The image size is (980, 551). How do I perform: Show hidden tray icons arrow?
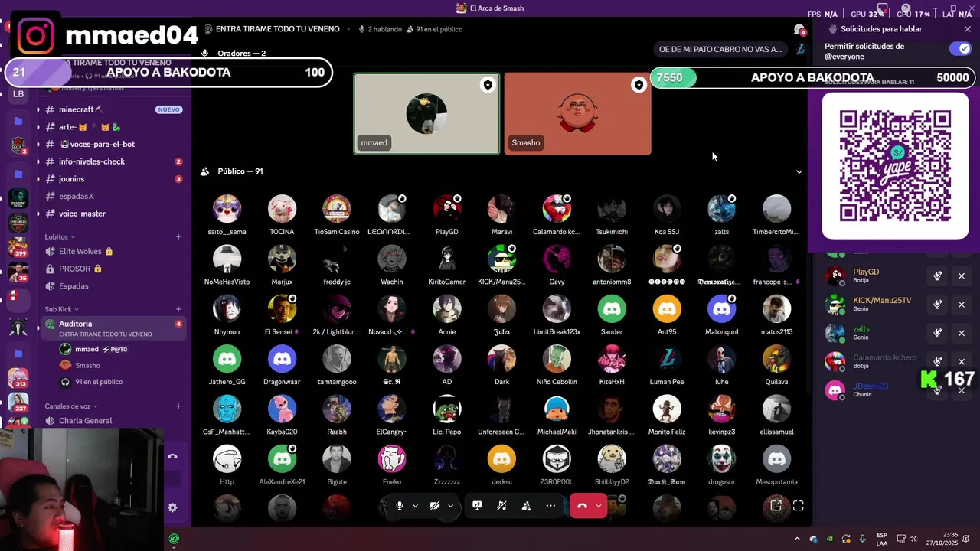click(797, 539)
